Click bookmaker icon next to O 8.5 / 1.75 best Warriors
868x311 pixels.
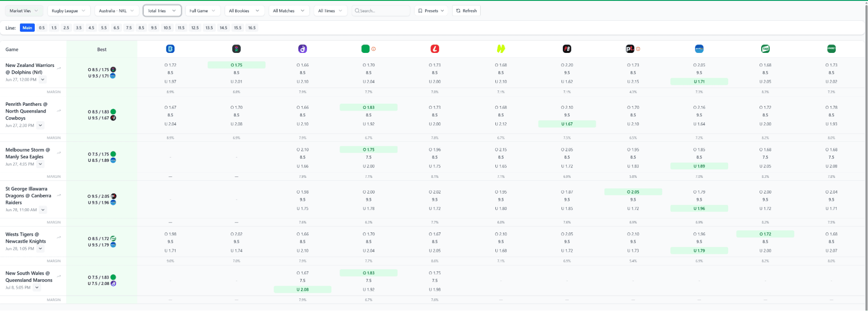click(113, 69)
